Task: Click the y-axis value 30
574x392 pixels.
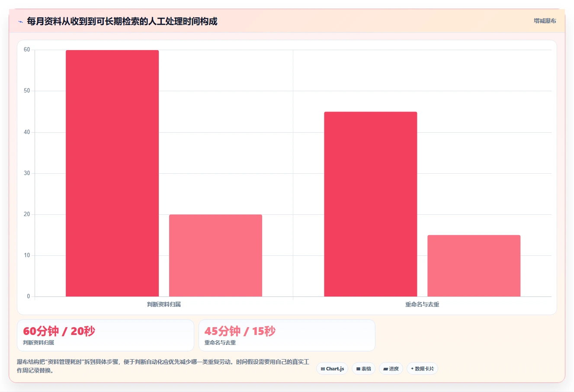Action: [27, 173]
